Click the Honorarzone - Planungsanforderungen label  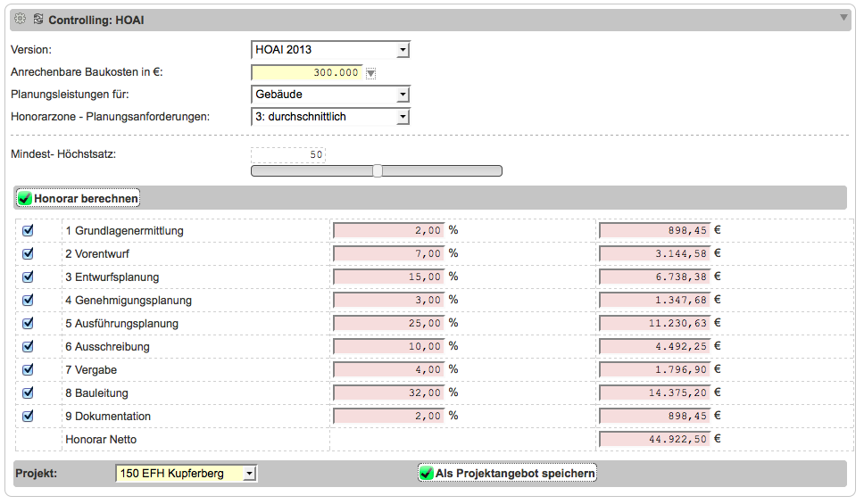[110, 117]
